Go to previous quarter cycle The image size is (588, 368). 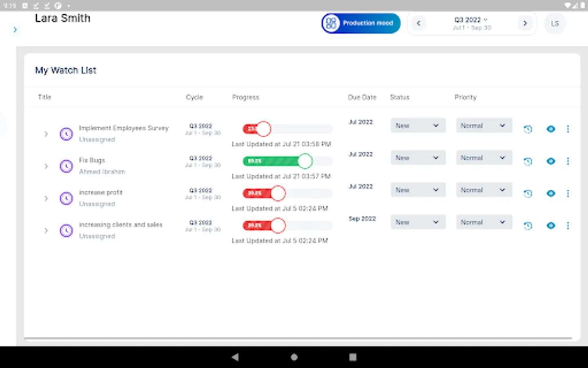(x=419, y=23)
